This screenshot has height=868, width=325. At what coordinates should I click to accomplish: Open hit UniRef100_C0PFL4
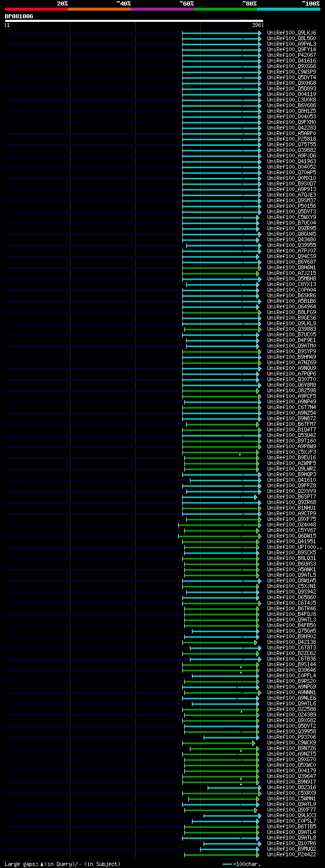tap(291, 675)
